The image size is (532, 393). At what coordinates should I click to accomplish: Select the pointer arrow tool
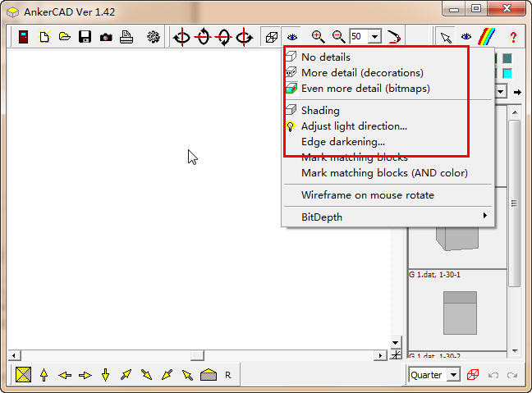tap(446, 37)
